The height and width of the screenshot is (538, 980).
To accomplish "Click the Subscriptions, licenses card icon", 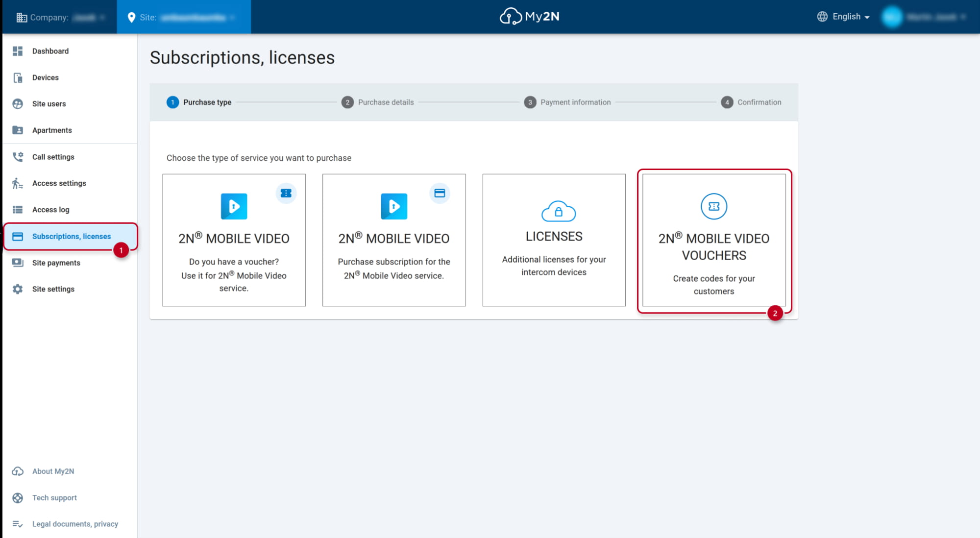I will [18, 236].
